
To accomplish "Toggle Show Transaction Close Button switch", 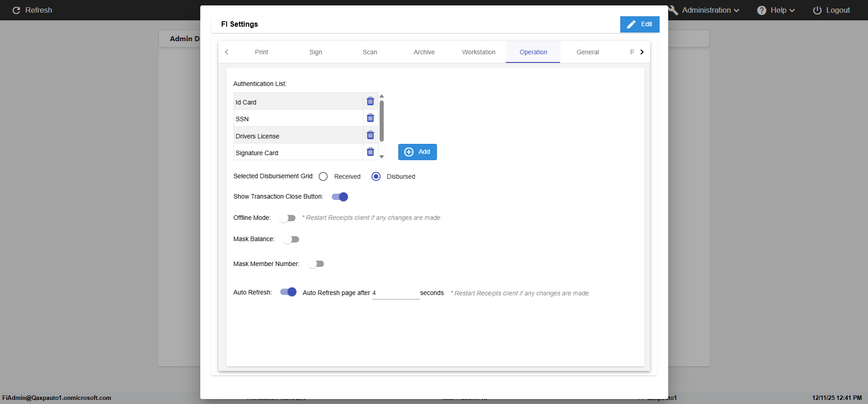I will (340, 197).
